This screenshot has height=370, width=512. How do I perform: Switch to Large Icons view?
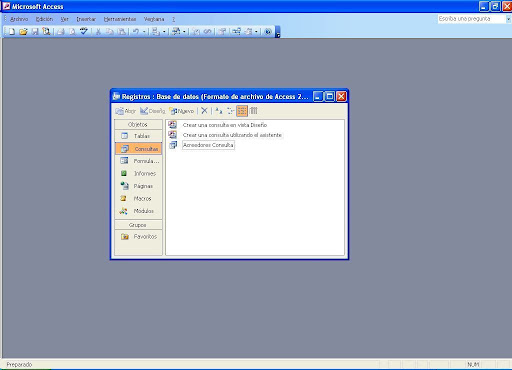pyautogui.click(x=218, y=111)
